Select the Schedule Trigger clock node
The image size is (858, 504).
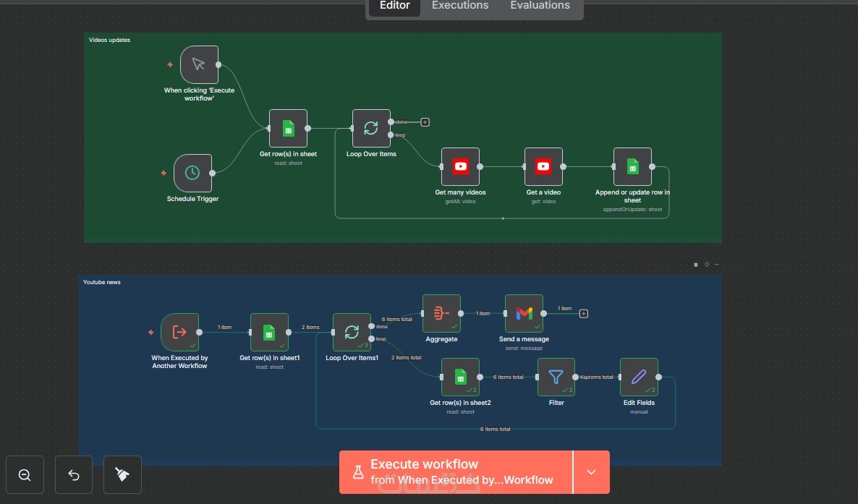pyautogui.click(x=192, y=173)
